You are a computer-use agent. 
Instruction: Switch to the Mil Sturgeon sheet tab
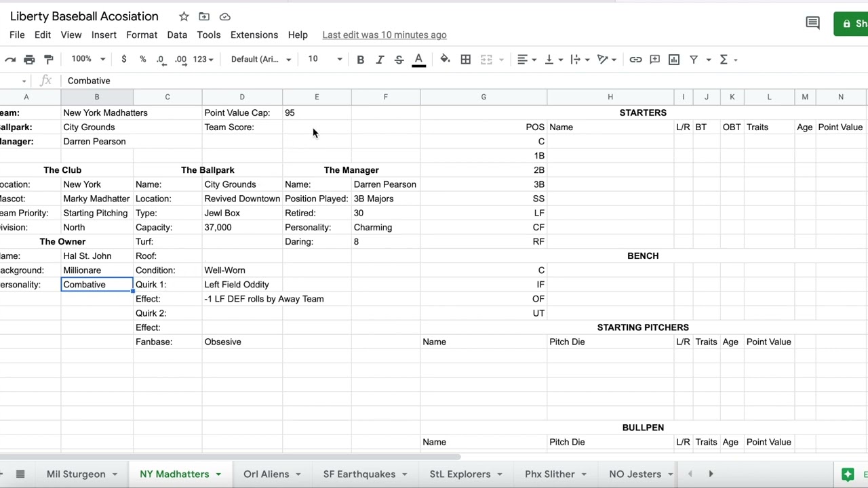pyautogui.click(x=76, y=474)
